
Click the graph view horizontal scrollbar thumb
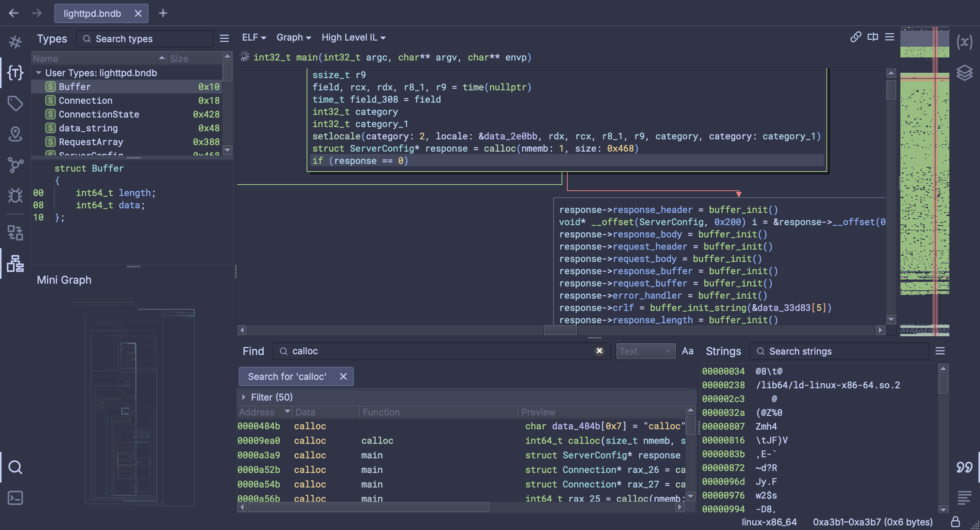point(560,330)
